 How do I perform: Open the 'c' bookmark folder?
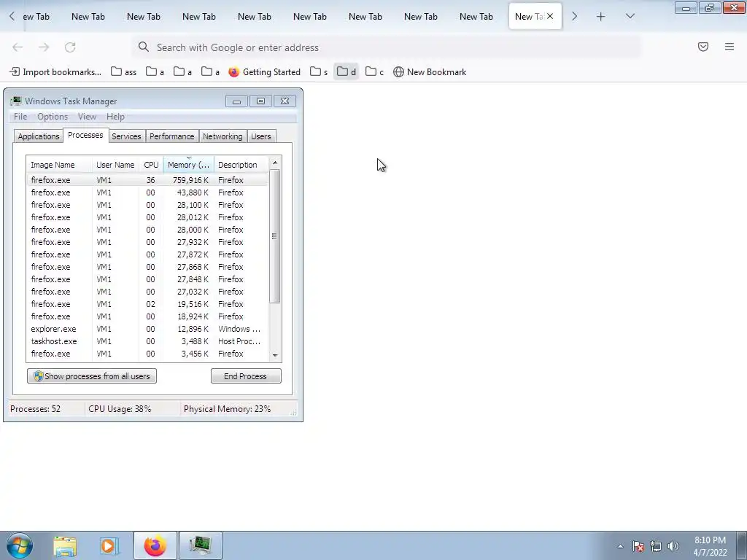point(374,72)
